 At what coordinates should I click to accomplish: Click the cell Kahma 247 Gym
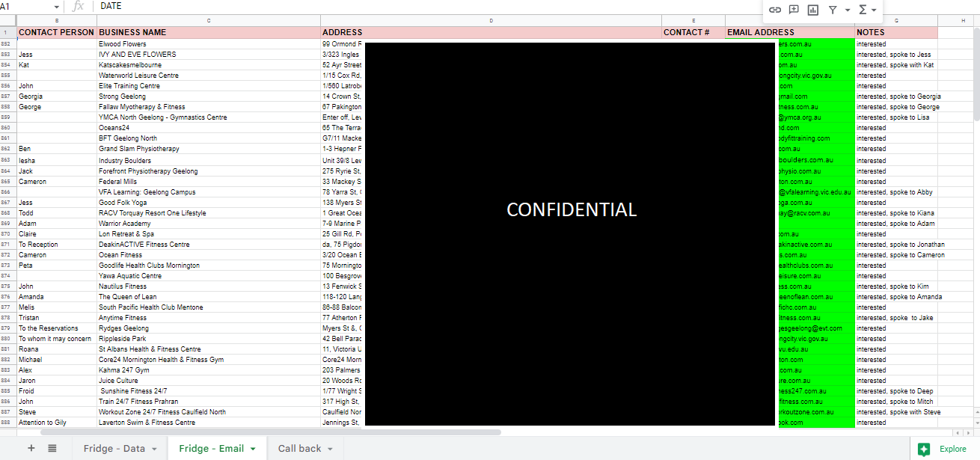(x=209, y=370)
